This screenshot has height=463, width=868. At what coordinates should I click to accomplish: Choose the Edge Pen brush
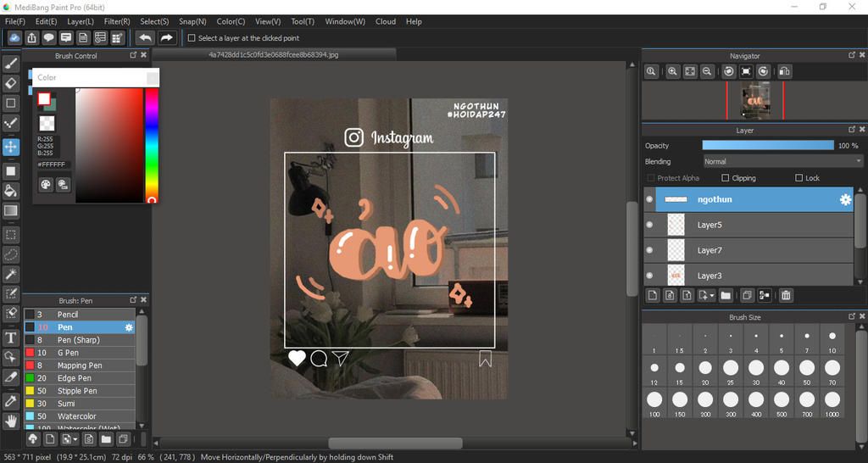(x=79, y=378)
